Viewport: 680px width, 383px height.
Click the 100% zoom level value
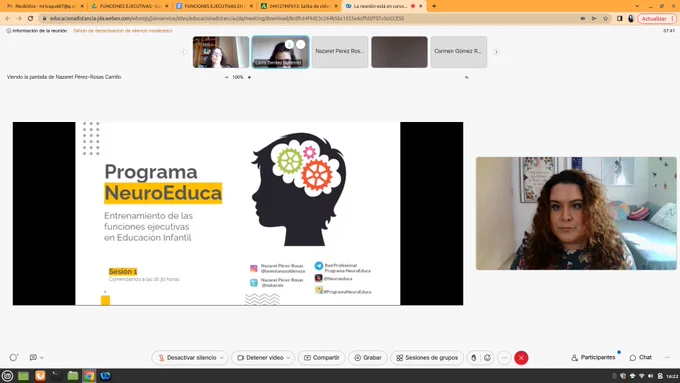tap(238, 77)
